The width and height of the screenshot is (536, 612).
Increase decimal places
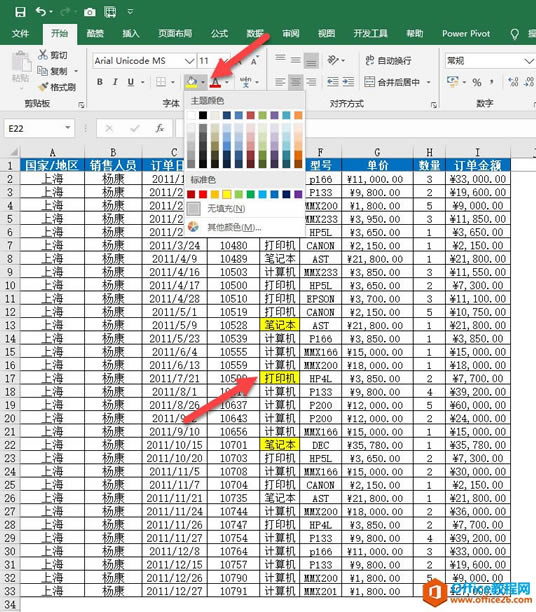point(513,82)
